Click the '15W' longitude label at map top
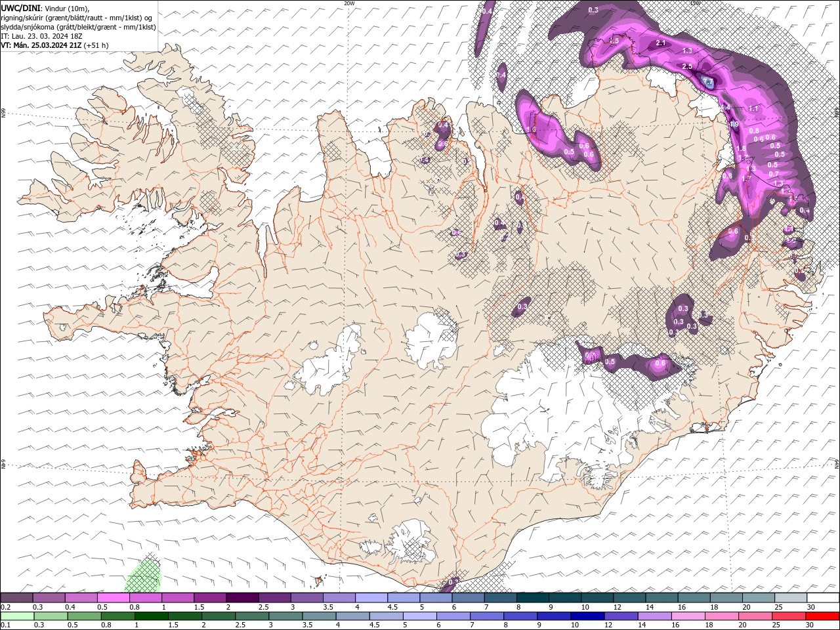Screen dimensions: 840x630 point(695,3)
